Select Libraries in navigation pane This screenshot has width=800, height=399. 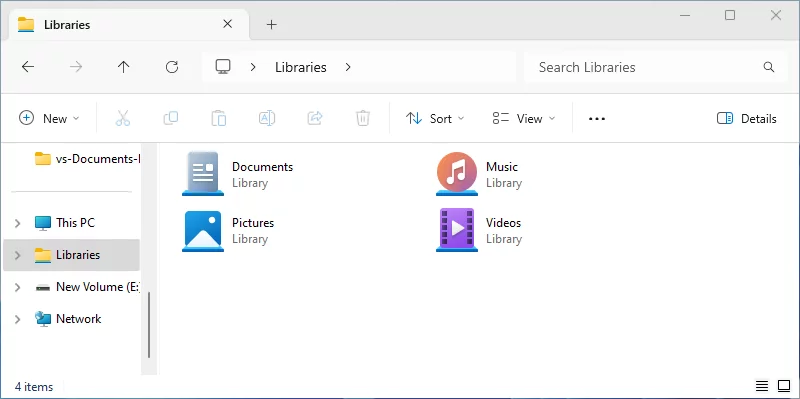click(x=71, y=255)
